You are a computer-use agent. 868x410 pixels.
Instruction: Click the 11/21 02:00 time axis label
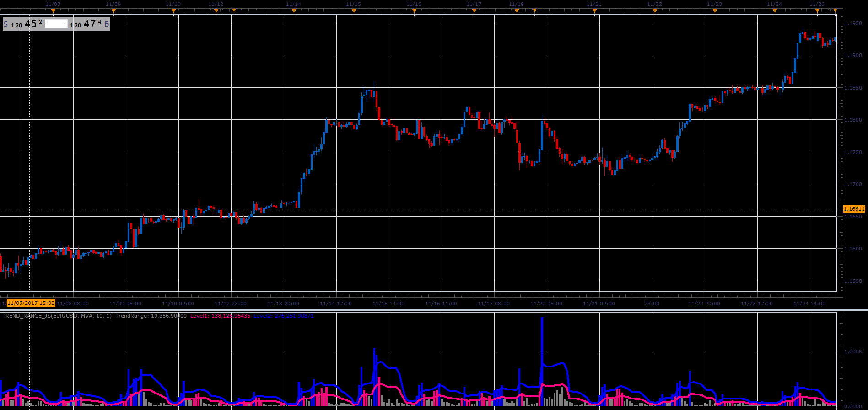599,304
